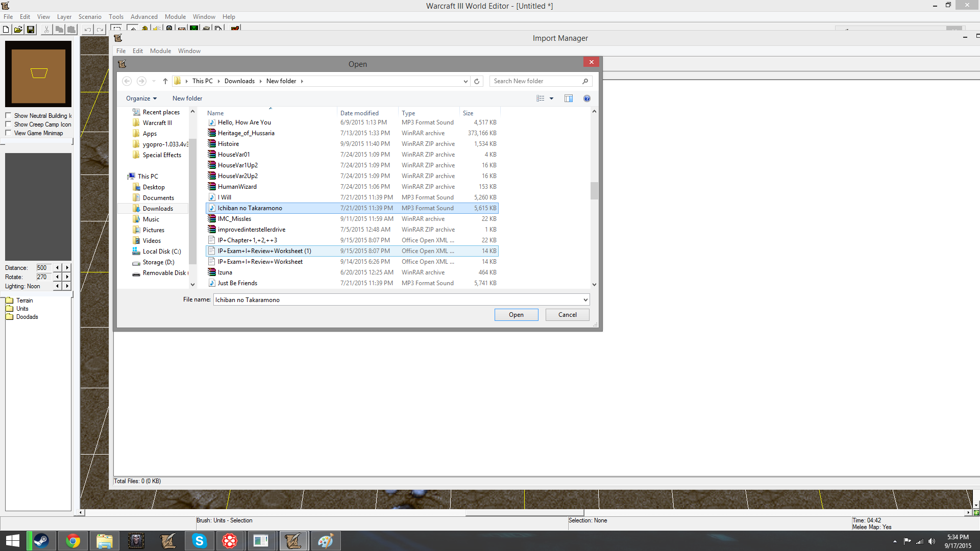Open the Layer menu
This screenshot has height=551, width=980.
64,17
